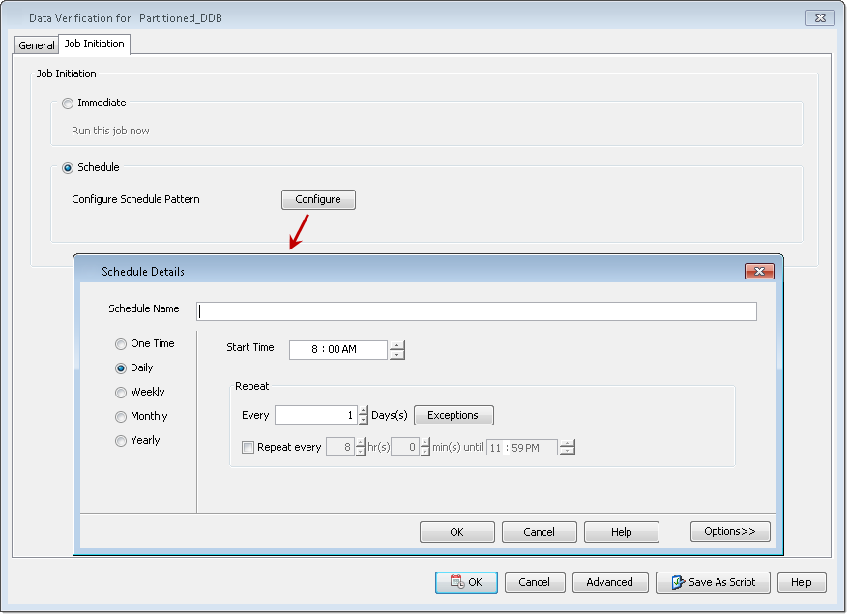Decrease the Every days value

pos(364,420)
